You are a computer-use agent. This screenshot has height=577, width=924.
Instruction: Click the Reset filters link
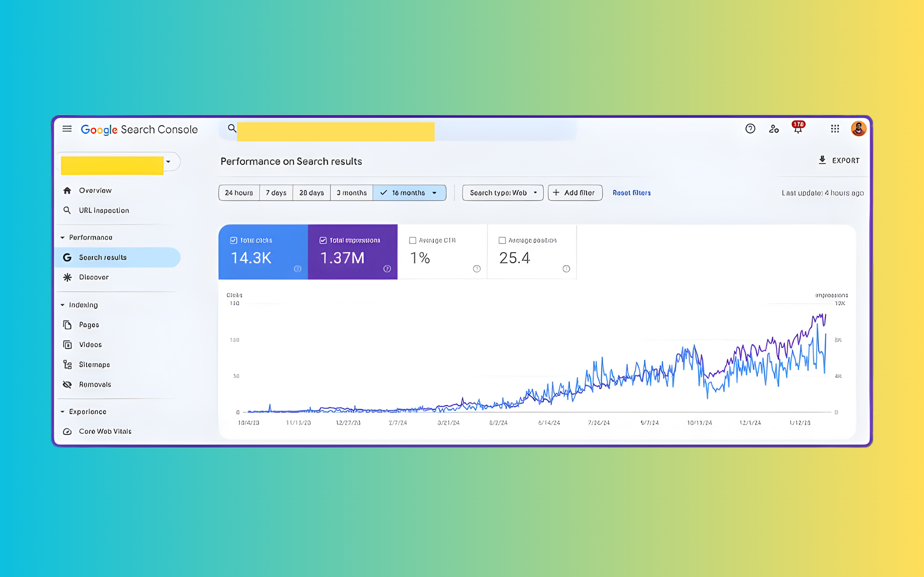(x=631, y=193)
